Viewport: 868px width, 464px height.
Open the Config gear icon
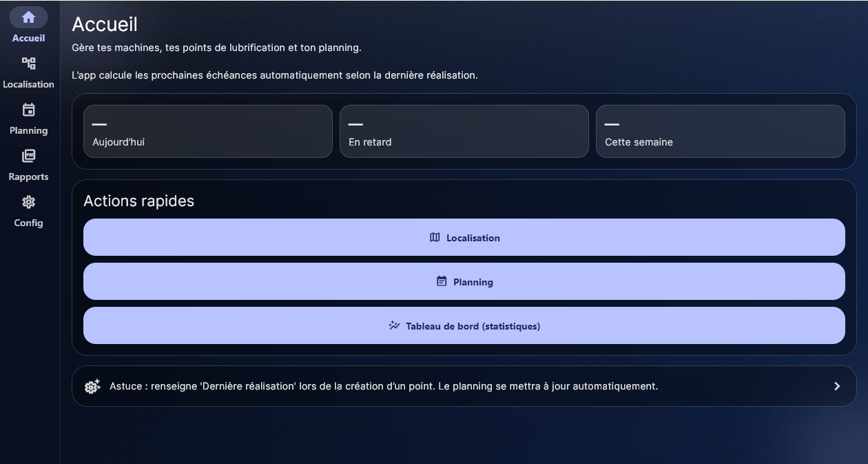[x=28, y=201]
